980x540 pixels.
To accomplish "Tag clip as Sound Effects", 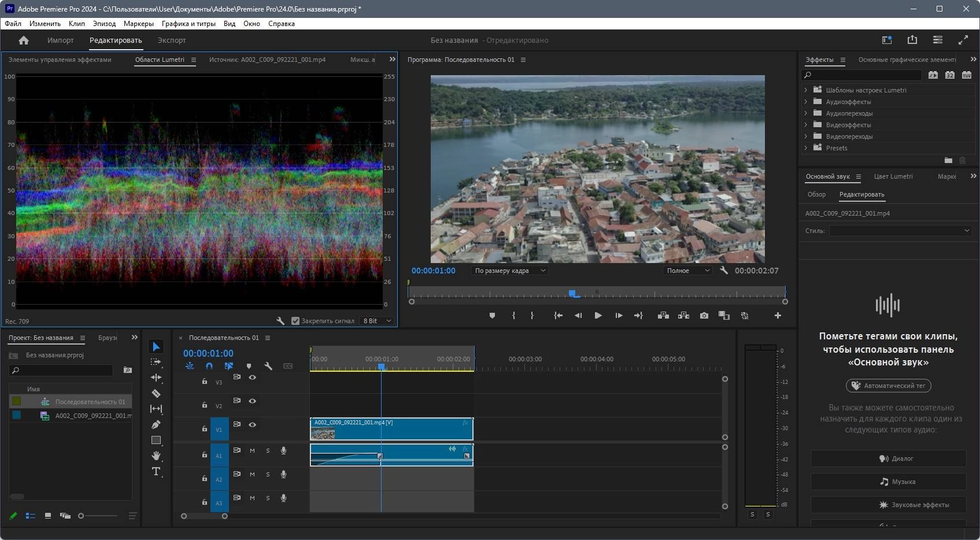I will click(x=888, y=505).
